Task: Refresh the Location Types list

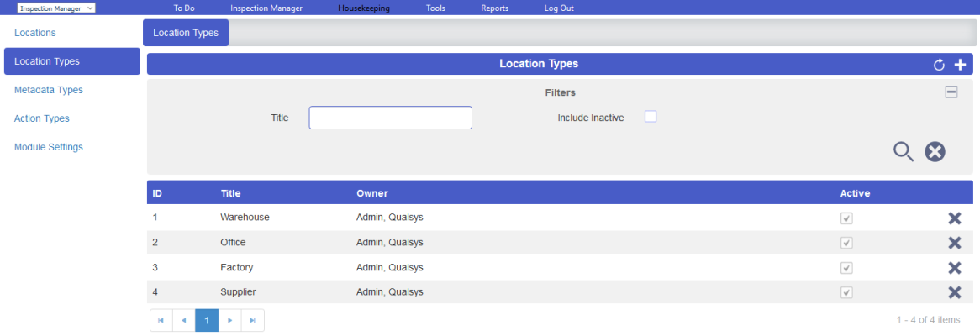Action: [x=939, y=65]
